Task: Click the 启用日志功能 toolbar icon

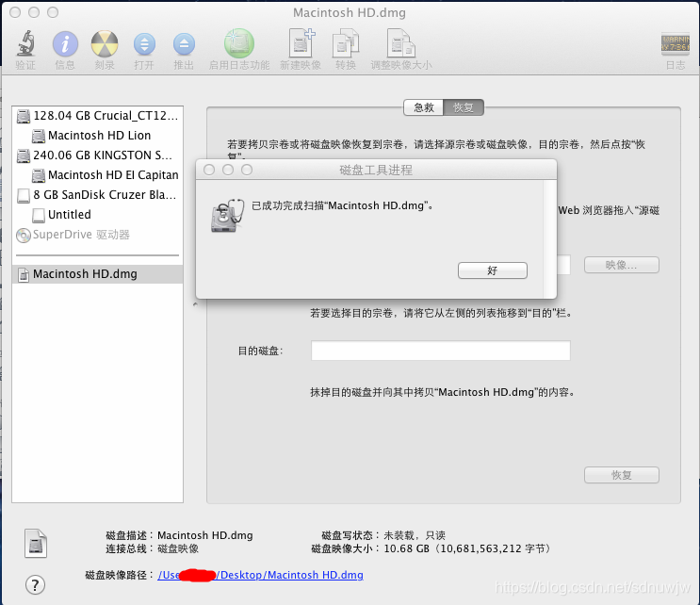Action: click(239, 43)
